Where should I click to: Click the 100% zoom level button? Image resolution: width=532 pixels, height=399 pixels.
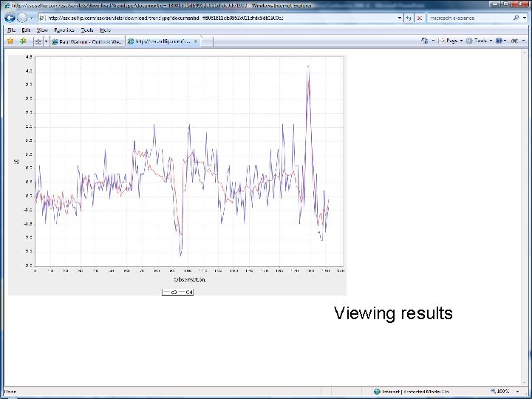click(x=500, y=391)
